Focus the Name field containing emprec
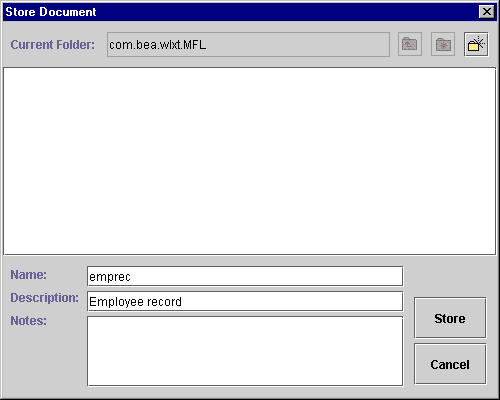 [245, 276]
